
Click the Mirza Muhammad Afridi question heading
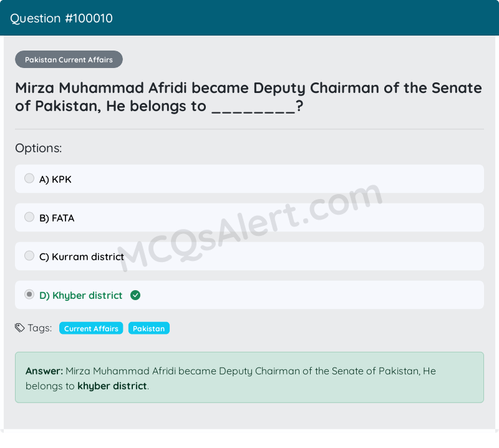(248, 97)
